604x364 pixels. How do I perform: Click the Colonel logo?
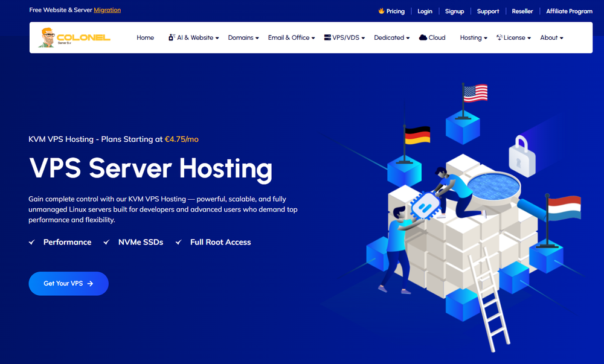point(72,37)
